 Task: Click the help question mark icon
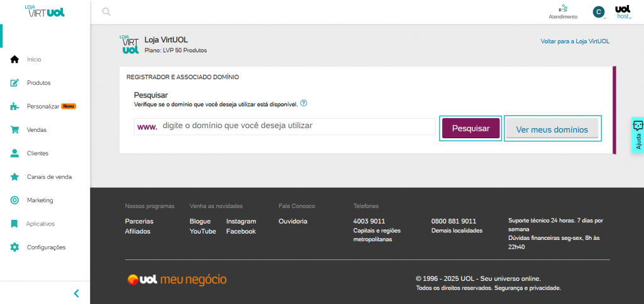(304, 104)
